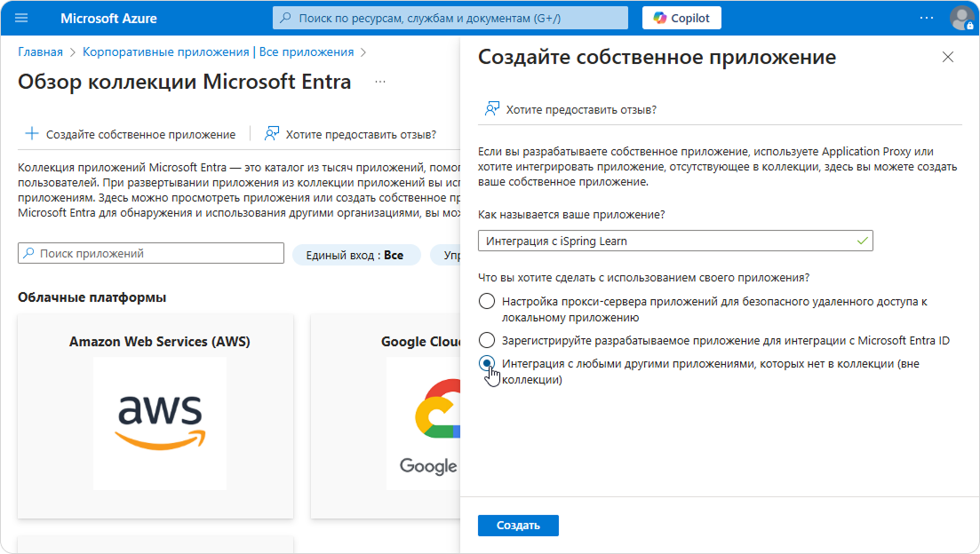Open the user account avatar menu

961,18
